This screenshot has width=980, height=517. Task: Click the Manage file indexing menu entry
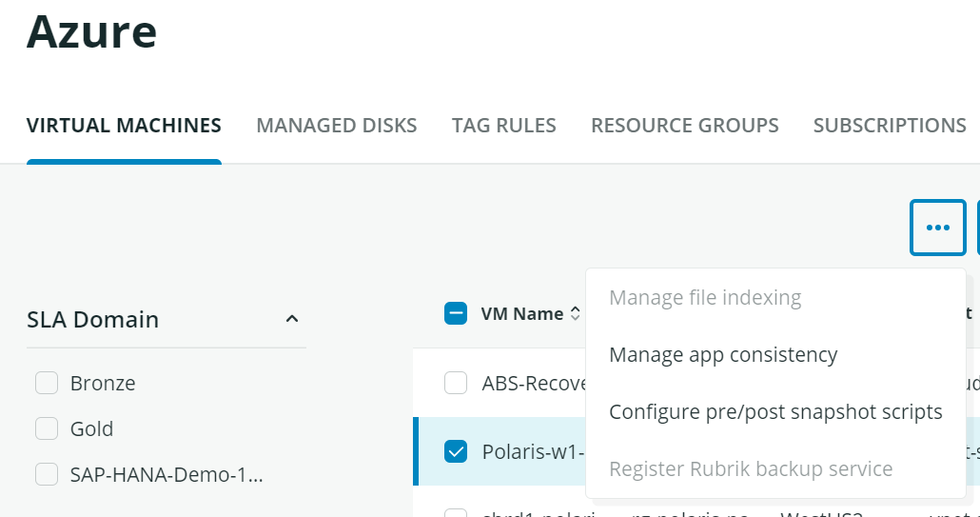tap(705, 298)
